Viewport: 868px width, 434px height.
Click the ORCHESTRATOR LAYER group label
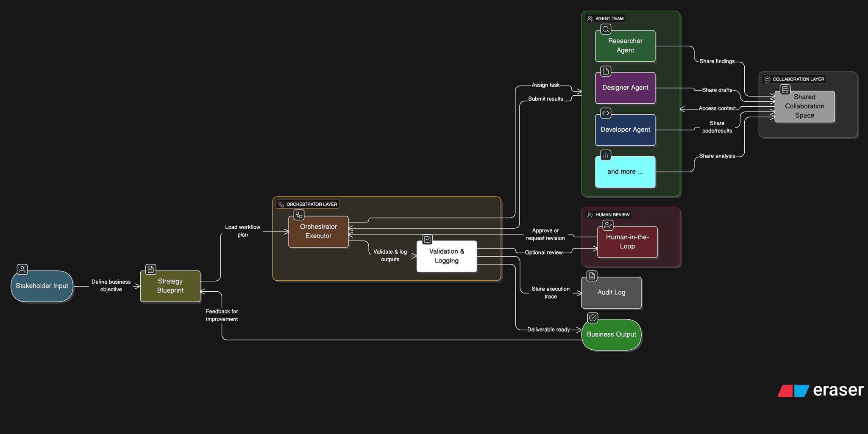click(312, 205)
